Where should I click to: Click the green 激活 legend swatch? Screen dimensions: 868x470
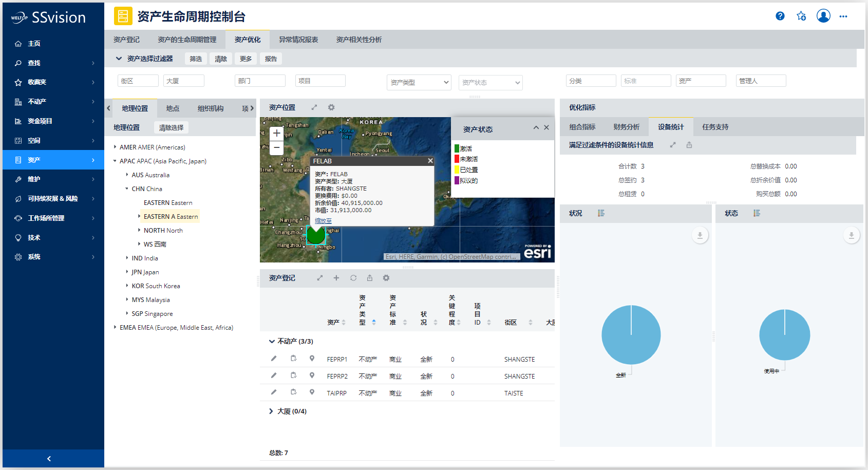point(457,148)
